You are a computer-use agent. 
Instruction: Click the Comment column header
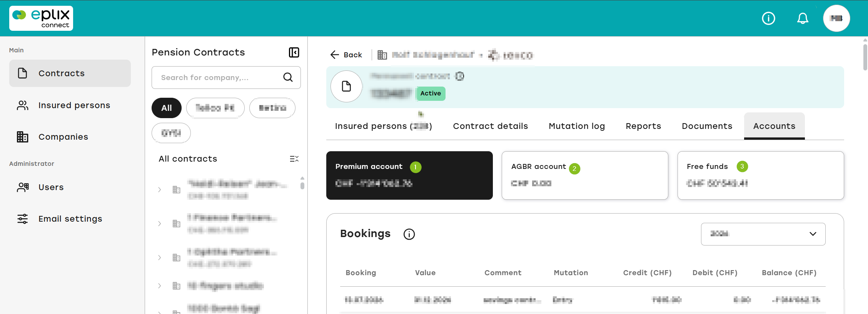coord(503,272)
